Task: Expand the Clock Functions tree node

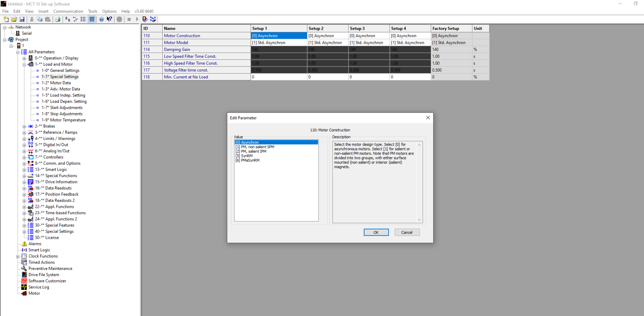Action: pos(18,256)
